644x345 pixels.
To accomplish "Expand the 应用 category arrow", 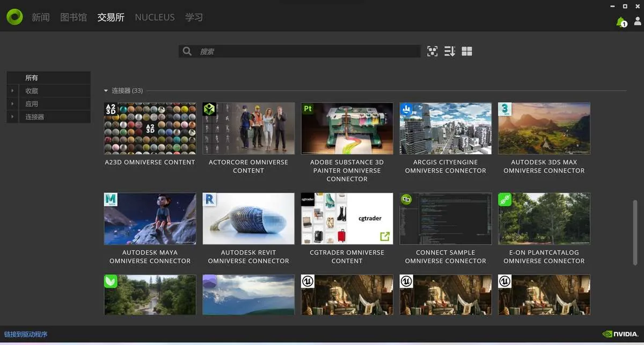I will [x=12, y=104].
